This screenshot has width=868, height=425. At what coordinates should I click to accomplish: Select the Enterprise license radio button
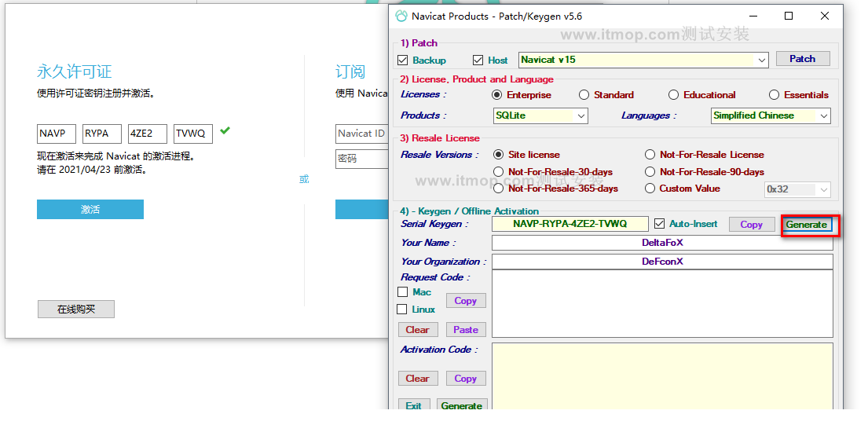[x=497, y=95]
